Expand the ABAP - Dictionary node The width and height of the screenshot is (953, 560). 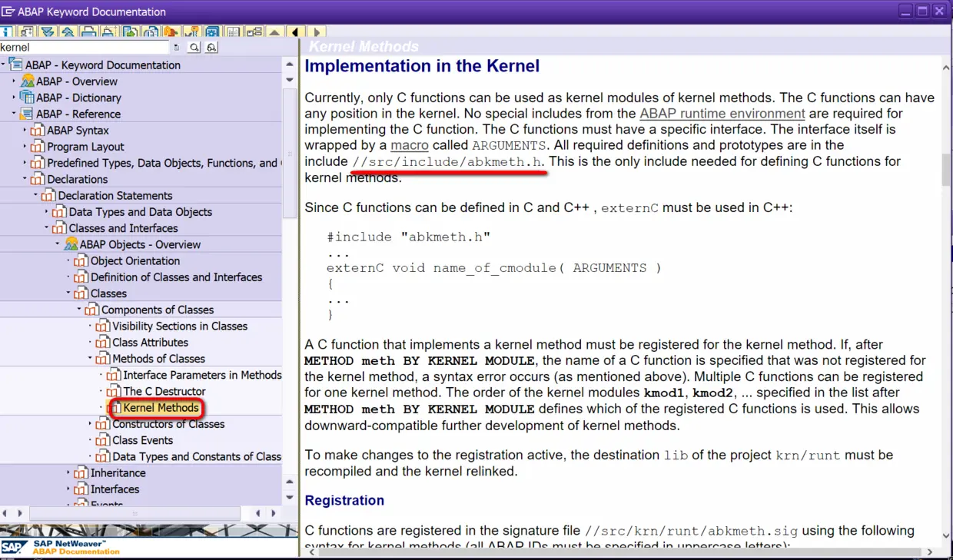click(14, 98)
